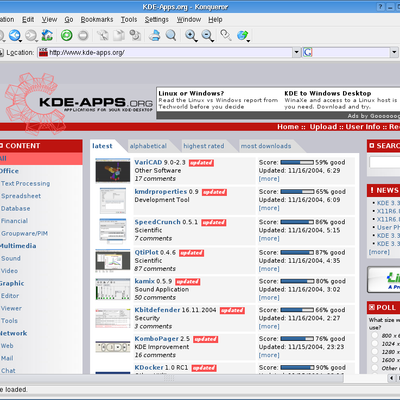Print the page with the printer icon
The image size is (400, 400).
tap(155, 35)
